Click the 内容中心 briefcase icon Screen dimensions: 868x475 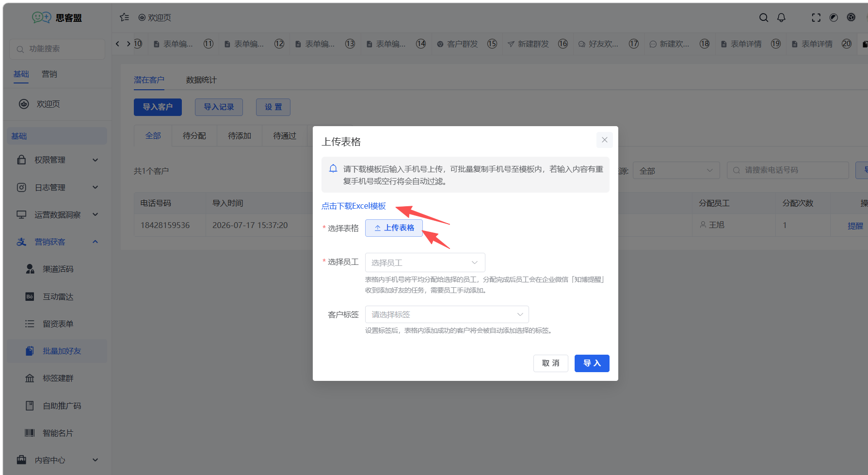(21, 460)
